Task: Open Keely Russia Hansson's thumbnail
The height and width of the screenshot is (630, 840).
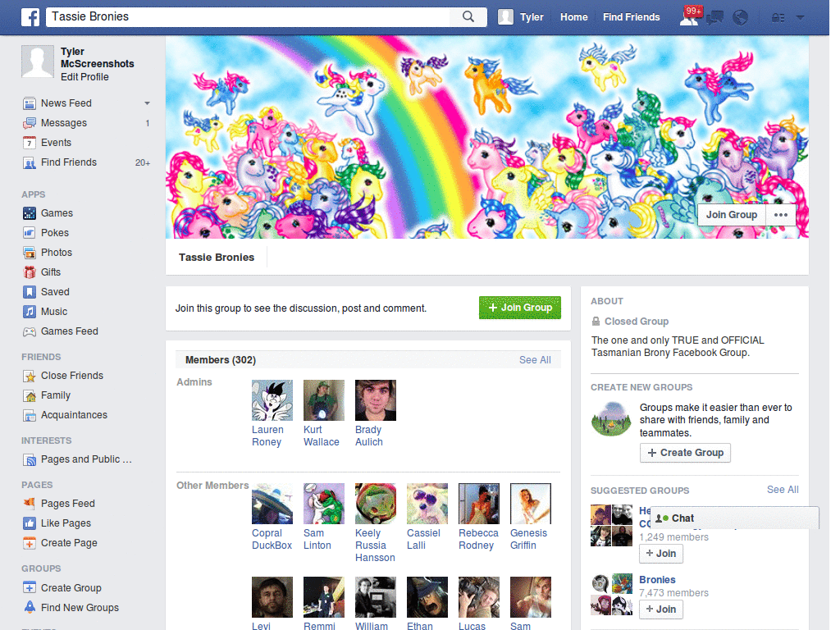Action: pos(376,504)
